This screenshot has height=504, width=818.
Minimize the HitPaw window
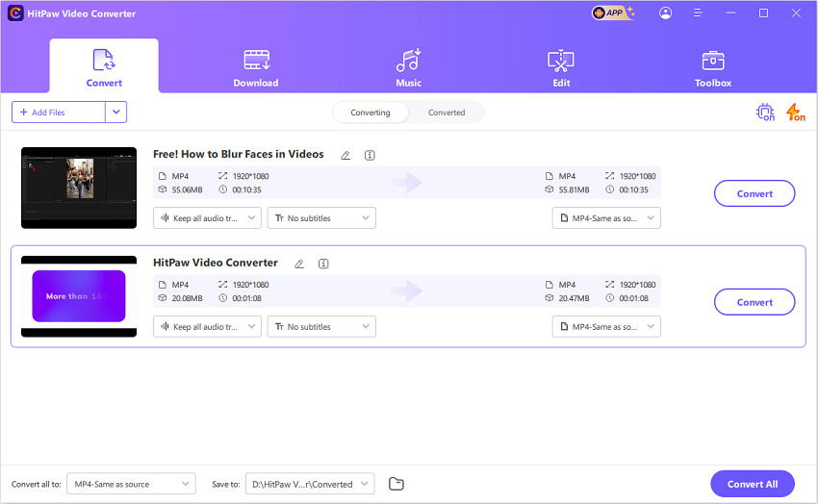point(730,13)
